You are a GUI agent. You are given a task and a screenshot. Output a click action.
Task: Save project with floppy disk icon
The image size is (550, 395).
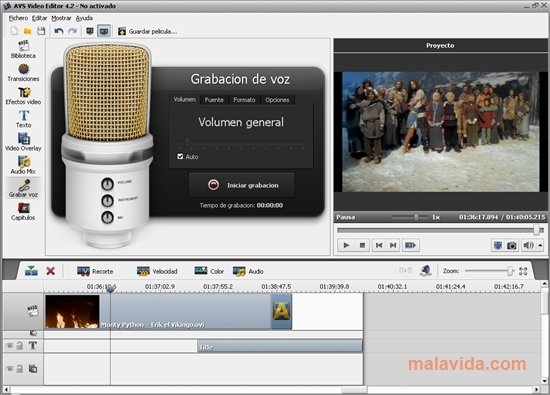(41, 31)
